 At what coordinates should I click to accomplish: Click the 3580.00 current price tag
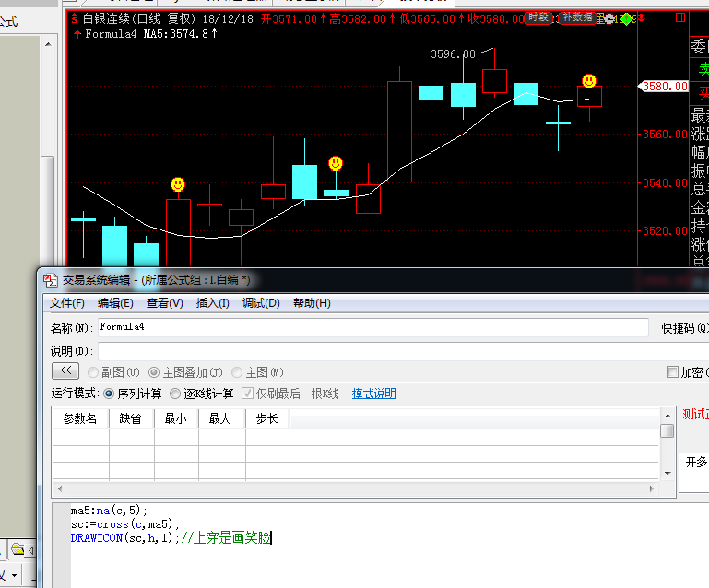point(664,87)
